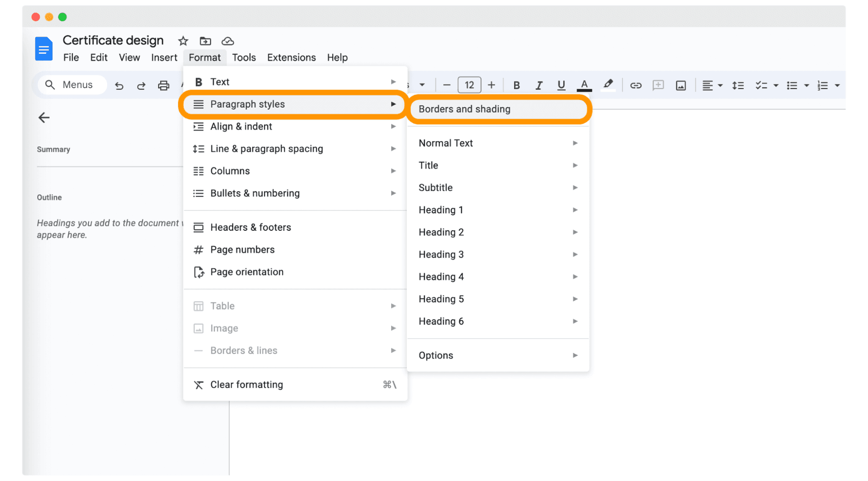The image size is (868, 481).
Task: Collapse the outline with back arrow
Action: coord(44,118)
